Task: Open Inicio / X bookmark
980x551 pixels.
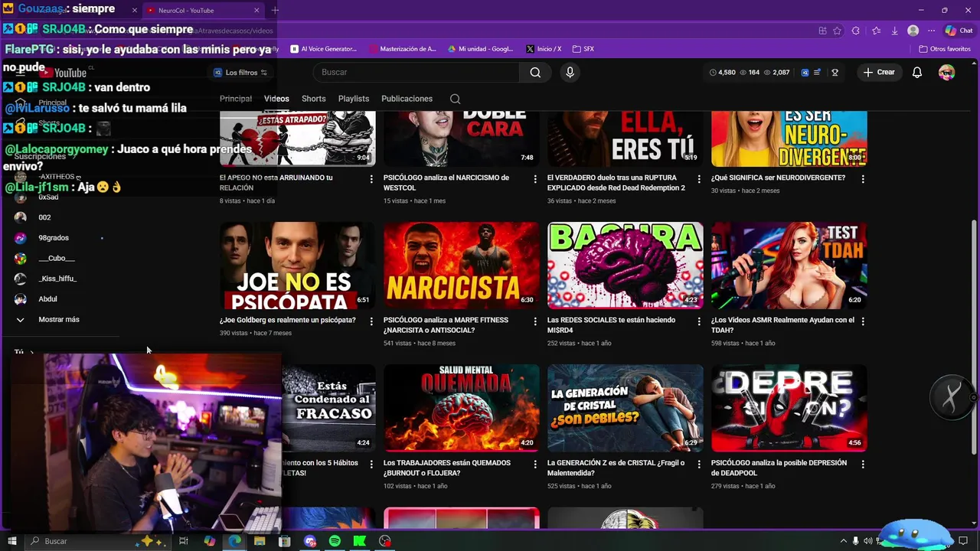Action: click(x=544, y=49)
